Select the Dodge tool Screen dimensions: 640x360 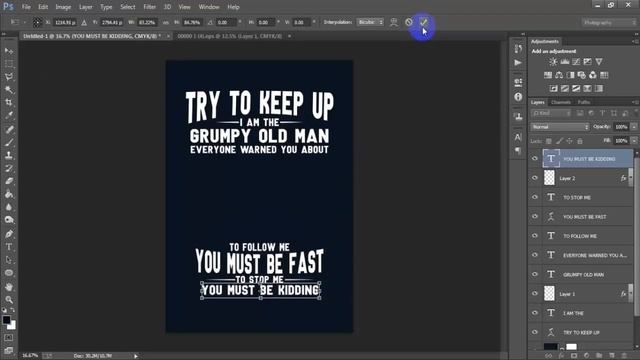pyautogui.click(x=9, y=220)
